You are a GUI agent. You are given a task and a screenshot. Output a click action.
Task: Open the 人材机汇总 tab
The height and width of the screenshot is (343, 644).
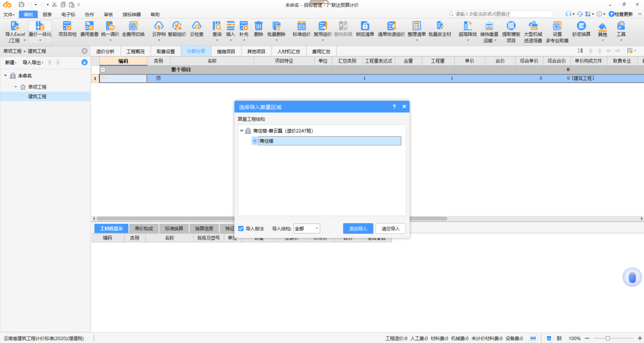[289, 51]
